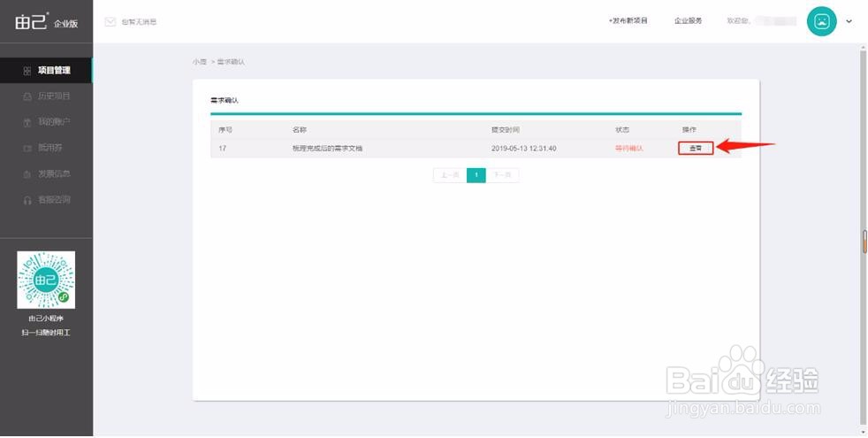Click the 等待确认 status text
This screenshot has height=438, width=868.
(x=628, y=149)
